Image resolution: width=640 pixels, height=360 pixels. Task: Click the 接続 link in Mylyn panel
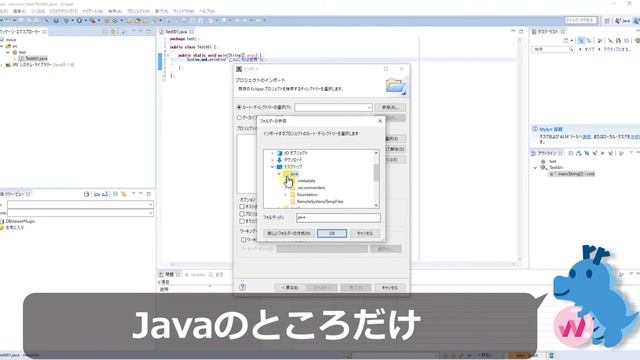click(587, 137)
